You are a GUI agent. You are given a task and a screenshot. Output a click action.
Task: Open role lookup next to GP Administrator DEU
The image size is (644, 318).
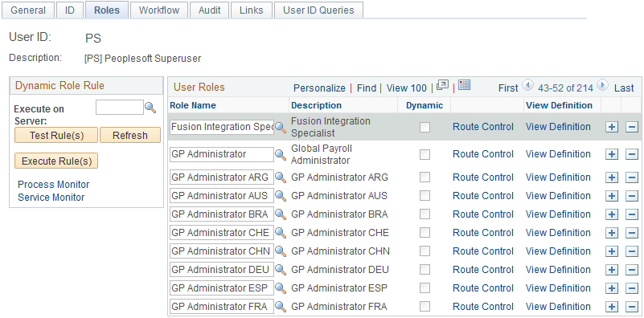(281, 270)
